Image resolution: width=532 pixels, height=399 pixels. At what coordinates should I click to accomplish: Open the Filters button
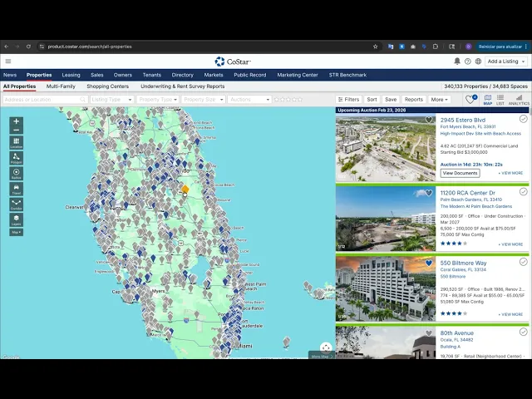348,100
